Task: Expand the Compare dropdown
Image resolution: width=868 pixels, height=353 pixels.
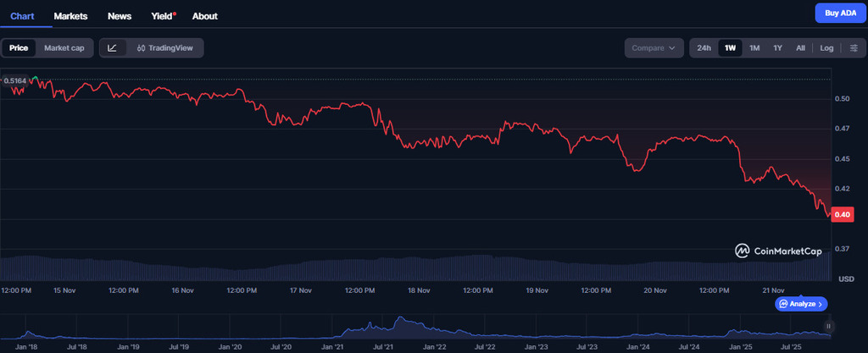Action: tap(654, 48)
